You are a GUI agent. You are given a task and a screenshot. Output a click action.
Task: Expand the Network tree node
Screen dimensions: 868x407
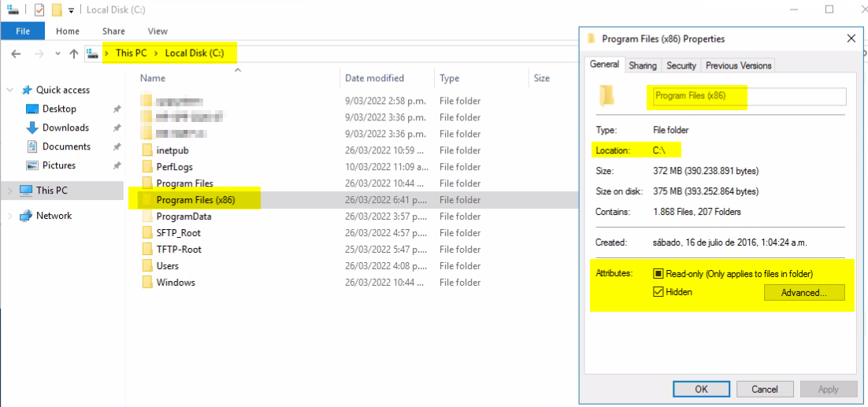point(9,216)
